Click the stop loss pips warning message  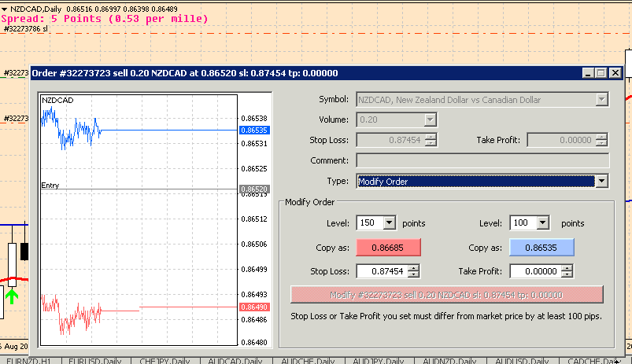[x=446, y=316]
